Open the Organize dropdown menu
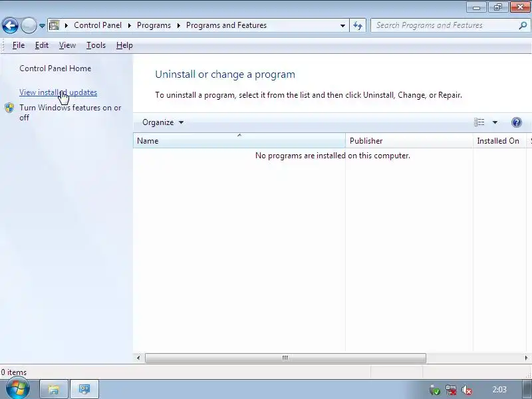This screenshot has width=532, height=399. [x=163, y=122]
